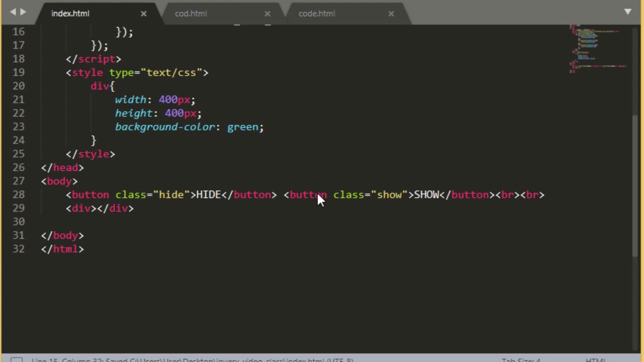644x362 pixels.
Task: Click the closing "</body>" tag
Action: tap(62, 235)
